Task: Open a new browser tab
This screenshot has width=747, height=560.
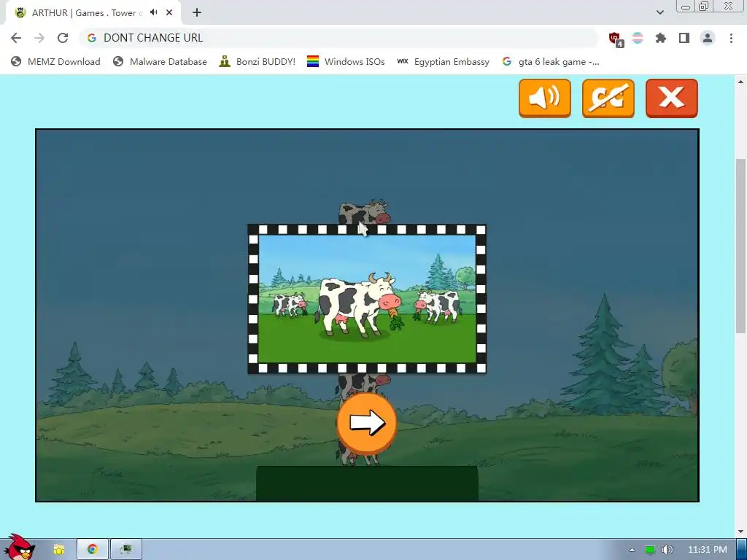Action: coord(197,13)
